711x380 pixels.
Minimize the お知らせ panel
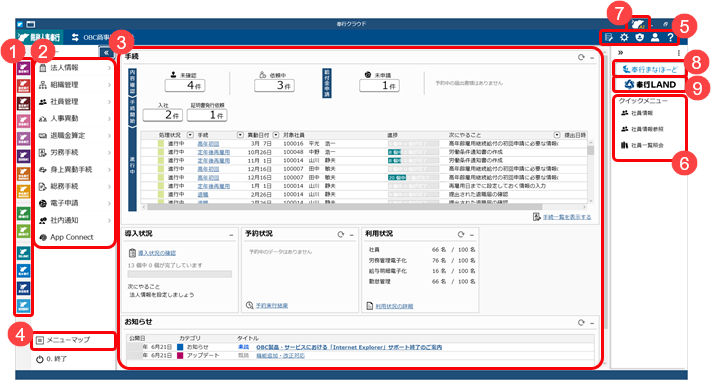pyautogui.click(x=592, y=323)
